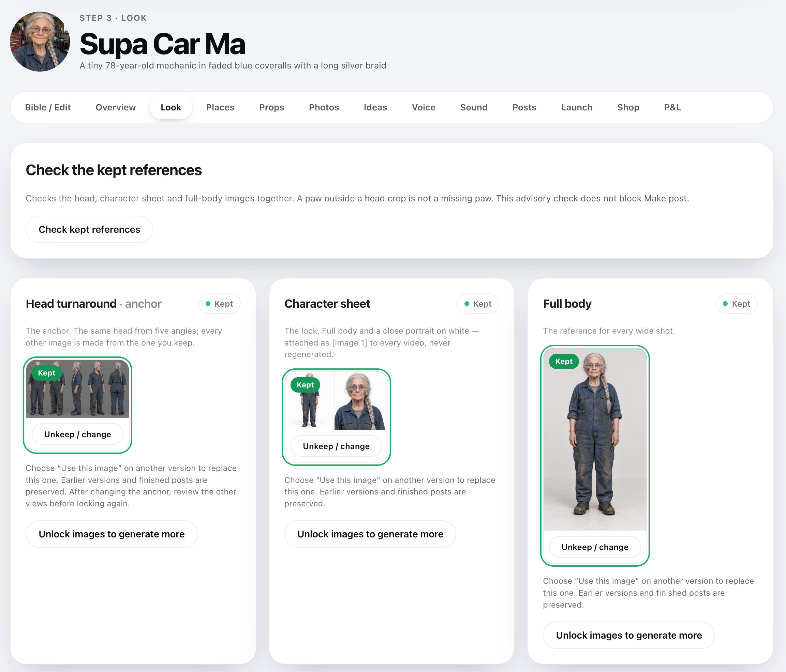Click the 'STEP 3 · LOOK' label
The height and width of the screenshot is (672, 786).
113,18
